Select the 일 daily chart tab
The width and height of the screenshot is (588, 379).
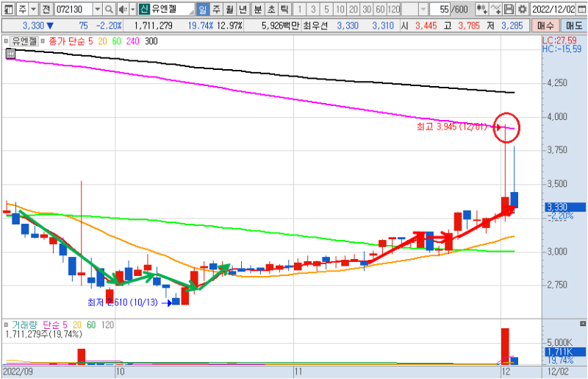click(203, 9)
